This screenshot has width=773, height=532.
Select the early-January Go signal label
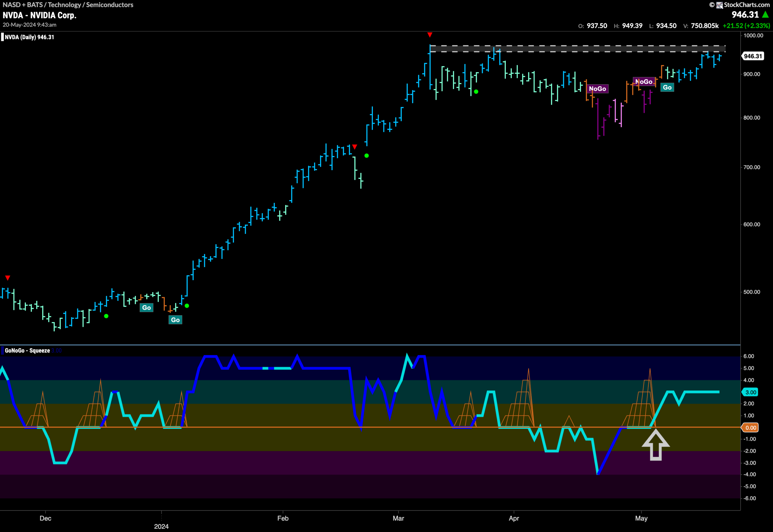(175, 320)
